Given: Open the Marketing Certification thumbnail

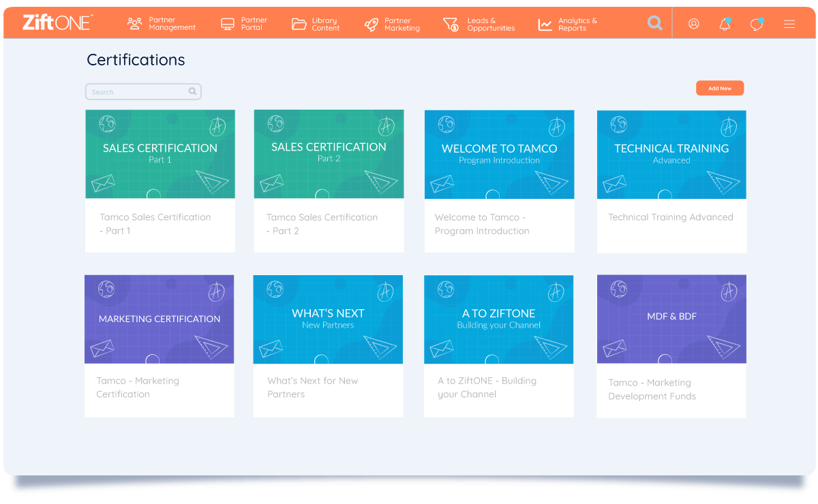Looking at the screenshot, I should click(x=160, y=319).
